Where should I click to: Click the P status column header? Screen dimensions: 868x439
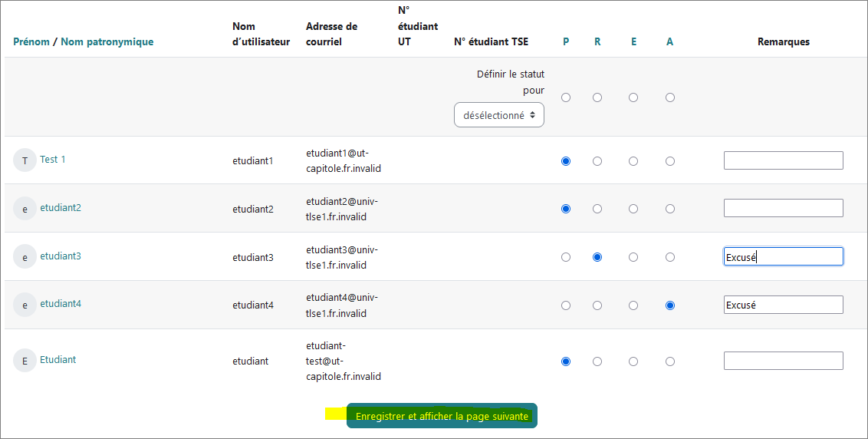point(566,41)
